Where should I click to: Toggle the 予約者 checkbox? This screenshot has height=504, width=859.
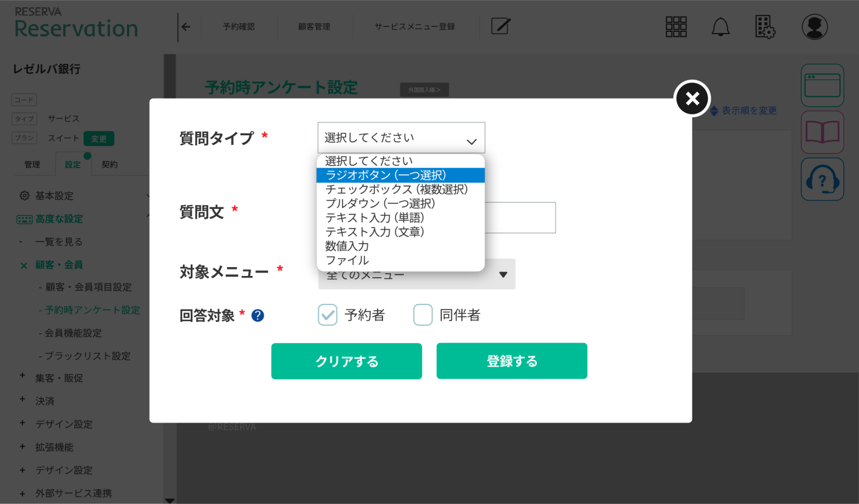[328, 315]
